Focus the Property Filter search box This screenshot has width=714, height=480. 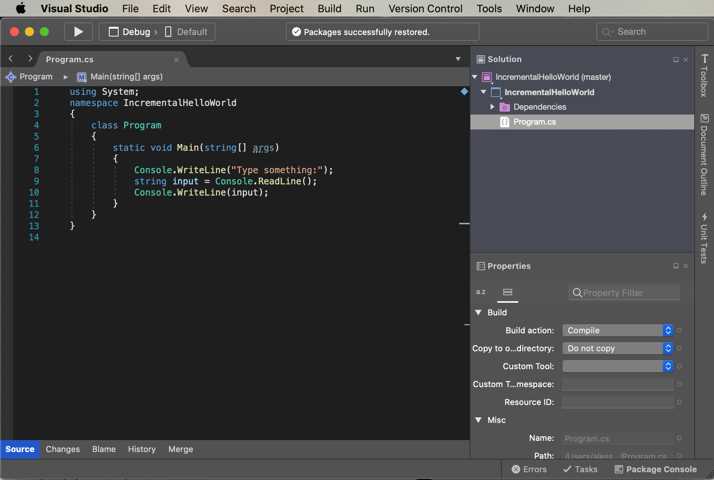point(624,292)
